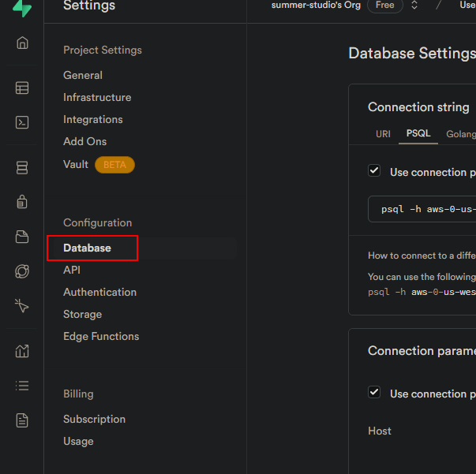Open the Reports chart icon
This screenshot has width=476, height=474.
(x=22, y=351)
